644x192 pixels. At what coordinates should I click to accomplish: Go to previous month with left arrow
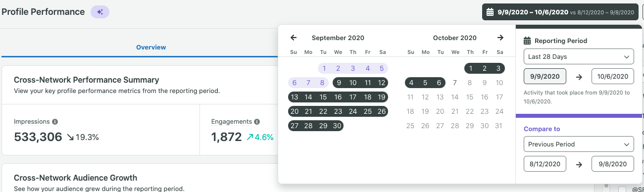pyautogui.click(x=294, y=38)
